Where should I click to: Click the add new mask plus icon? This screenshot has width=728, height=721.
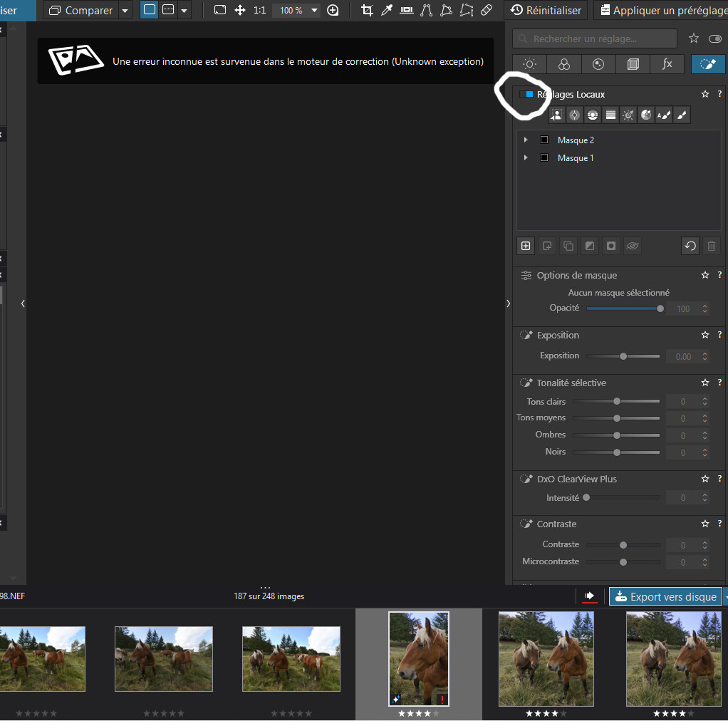[x=526, y=246]
